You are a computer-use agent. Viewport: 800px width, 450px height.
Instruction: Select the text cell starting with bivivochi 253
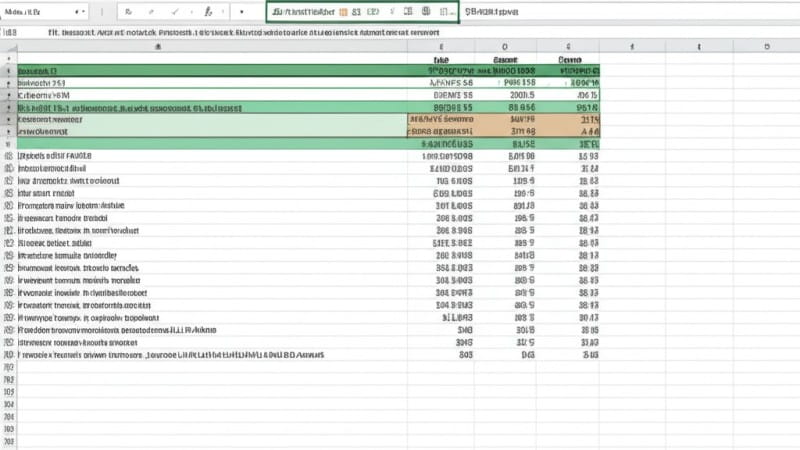[212, 83]
